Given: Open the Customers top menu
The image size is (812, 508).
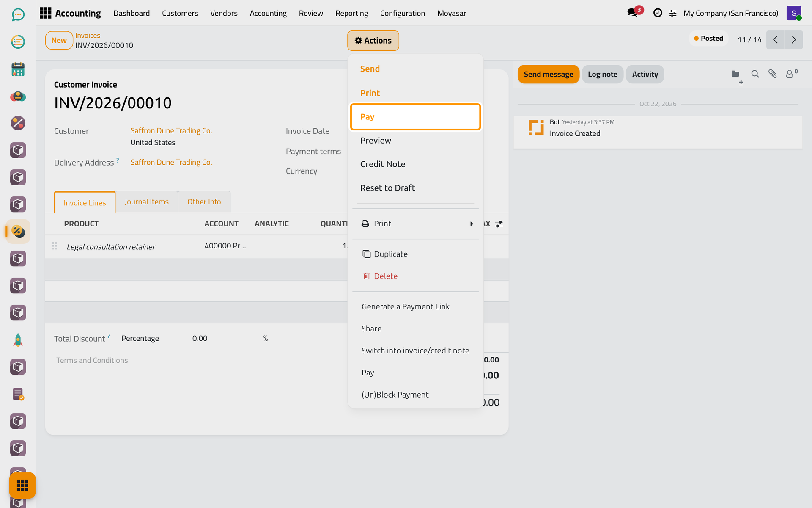Looking at the screenshot, I should (x=180, y=13).
